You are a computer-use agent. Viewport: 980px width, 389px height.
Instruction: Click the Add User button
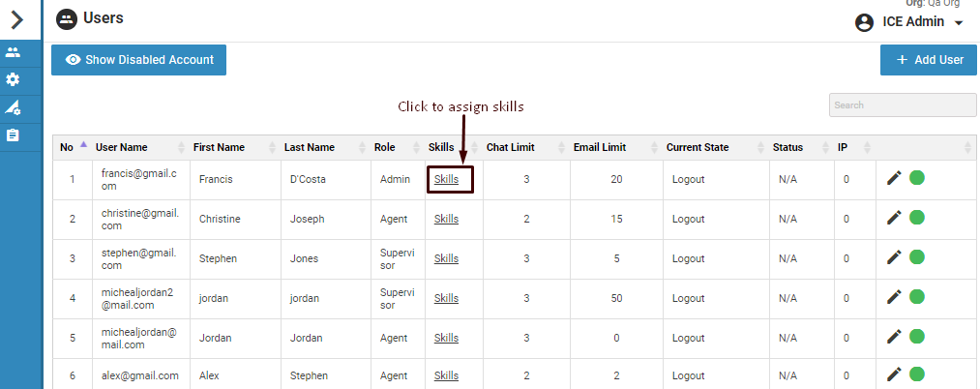click(x=929, y=60)
